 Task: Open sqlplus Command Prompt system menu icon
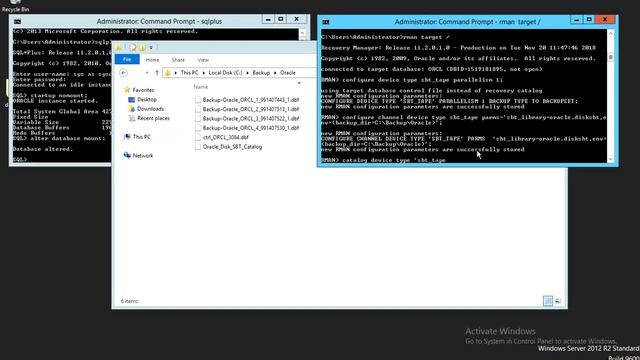click(17, 21)
